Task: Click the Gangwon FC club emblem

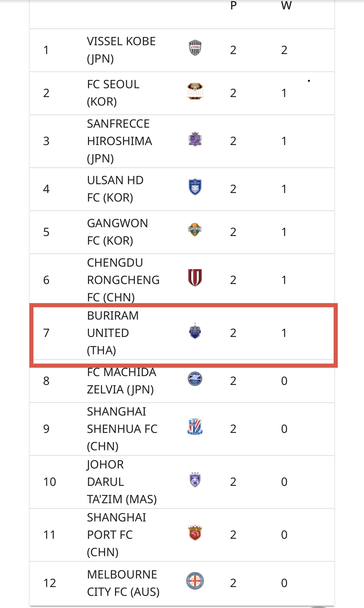Action: (195, 230)
